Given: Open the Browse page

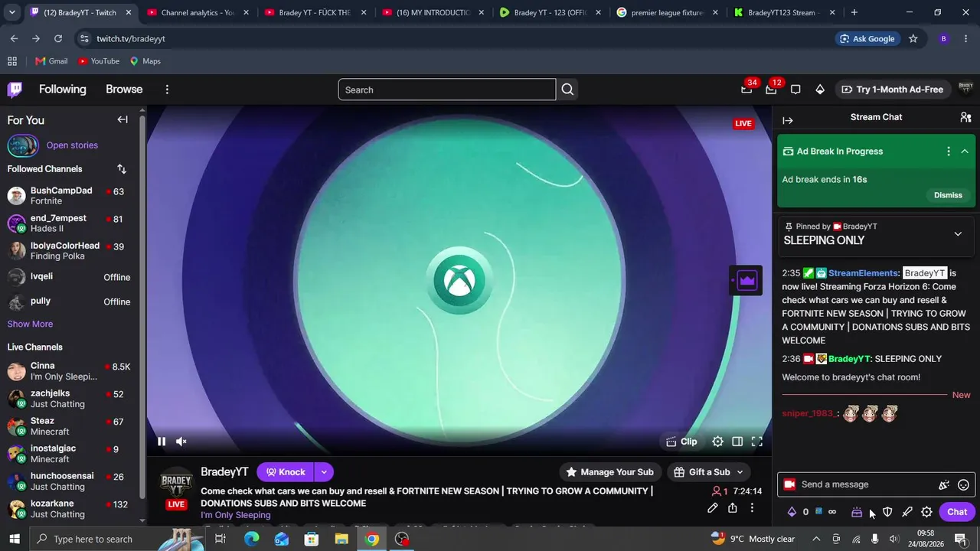Looking at the screenshot, I should point(124,90).
